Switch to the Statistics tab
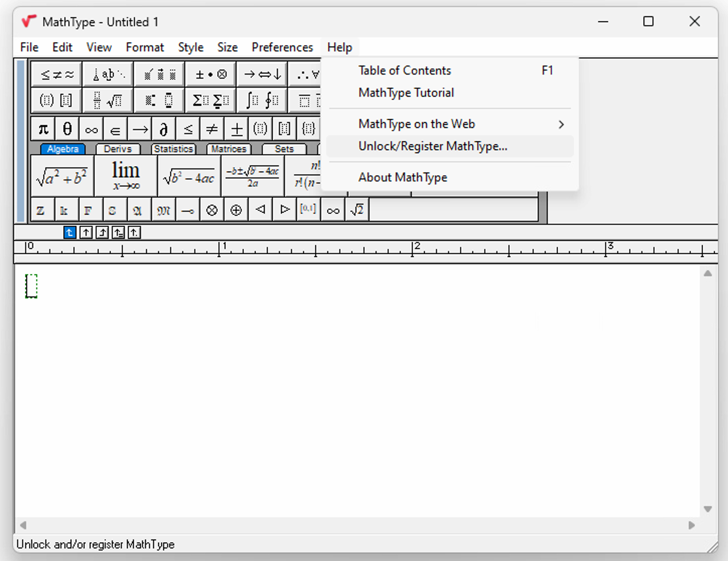Viewport: 728px width, 561px height. point(173,149)
